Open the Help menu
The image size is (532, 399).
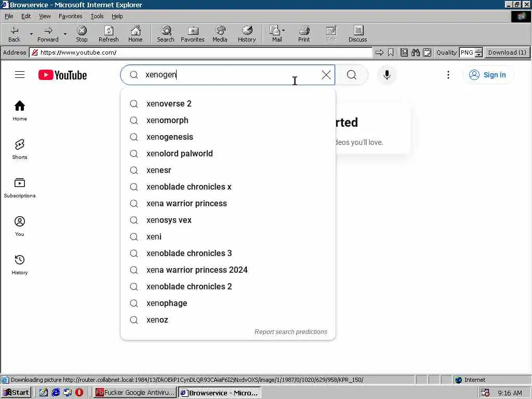pyautogui.click(x=117, y=16)
